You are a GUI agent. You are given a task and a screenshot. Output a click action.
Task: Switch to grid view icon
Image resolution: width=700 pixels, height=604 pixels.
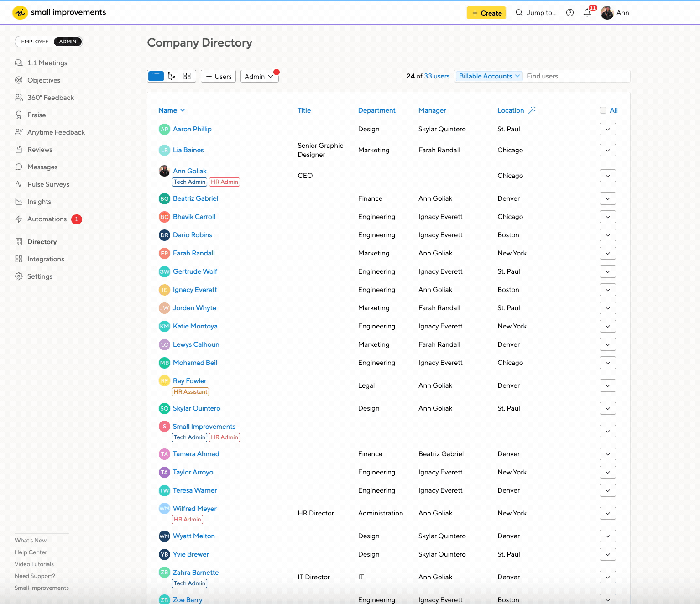(x=187, y=76)
